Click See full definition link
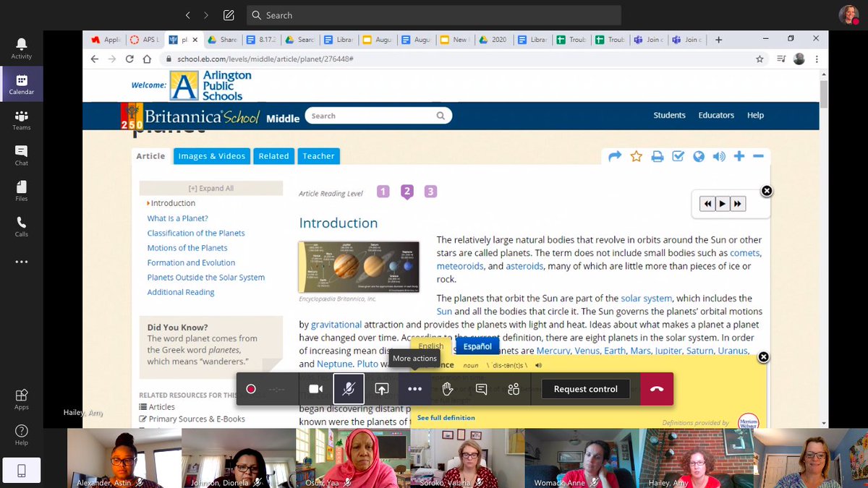This screenshot has width=868, height=488. point(446,418)
